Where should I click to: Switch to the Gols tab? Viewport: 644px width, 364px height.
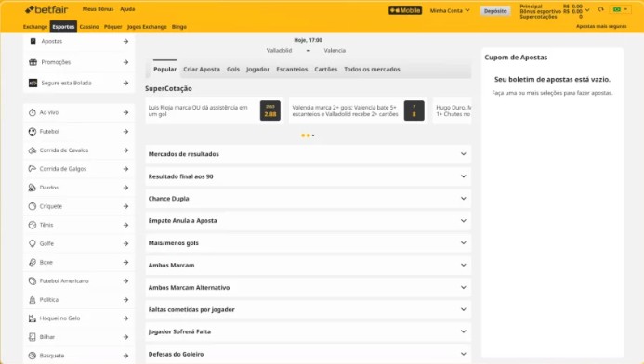tap(233, 70)
